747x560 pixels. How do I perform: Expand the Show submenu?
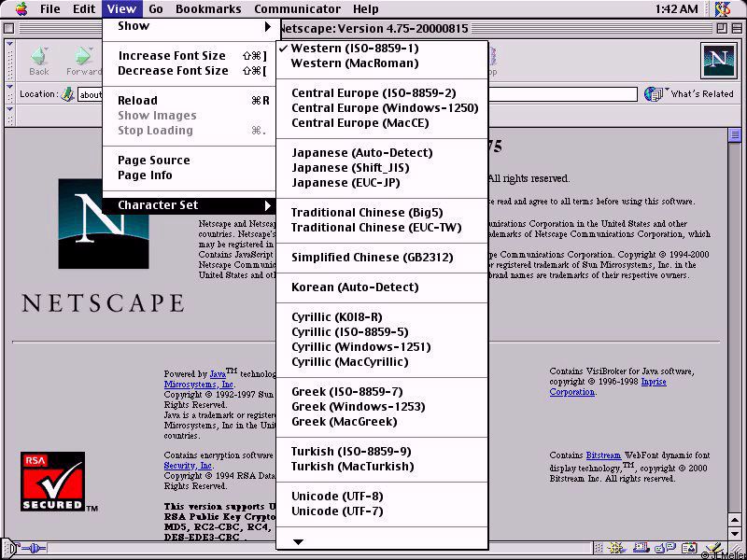[x=190, y=26]
